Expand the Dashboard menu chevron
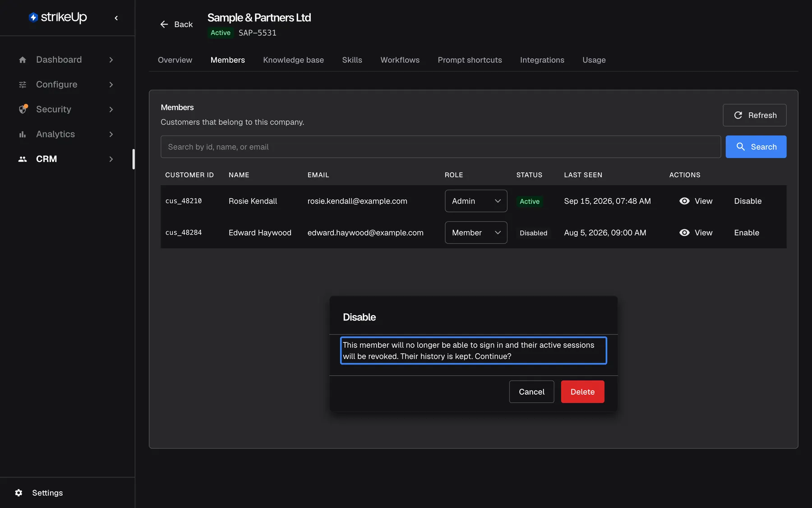This screenshot has height=508, width=812. (111, 60)
